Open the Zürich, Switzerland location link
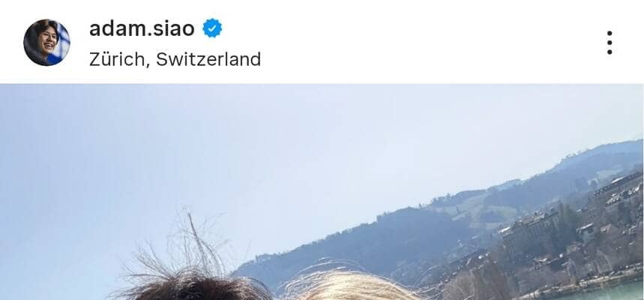Screen dimensions: 644x300 (175, 59)
